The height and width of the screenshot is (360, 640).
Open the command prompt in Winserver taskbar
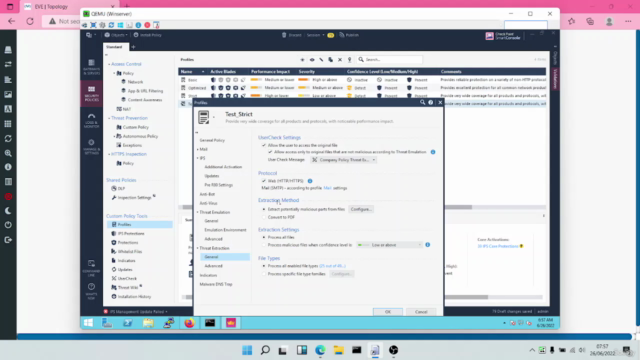pyautogui.click(x=210, y=323)
